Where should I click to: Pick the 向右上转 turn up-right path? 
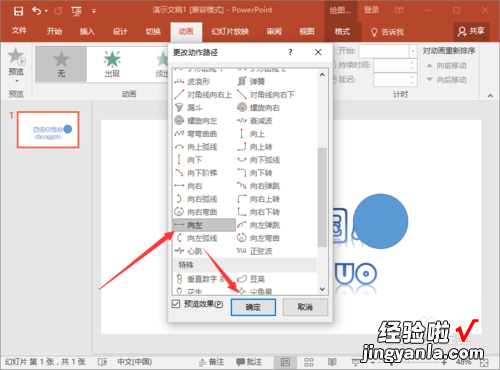259,199
